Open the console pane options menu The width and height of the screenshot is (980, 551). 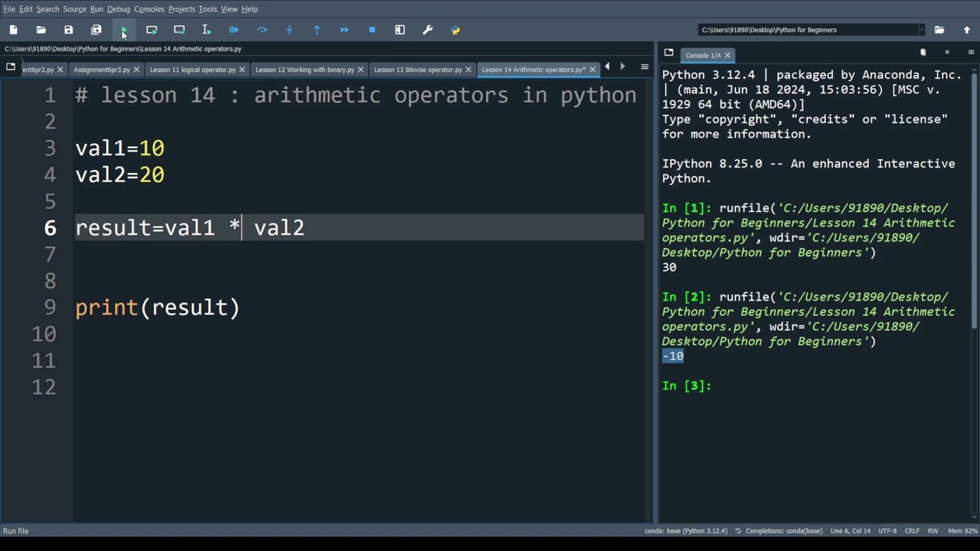click(972, 52)
